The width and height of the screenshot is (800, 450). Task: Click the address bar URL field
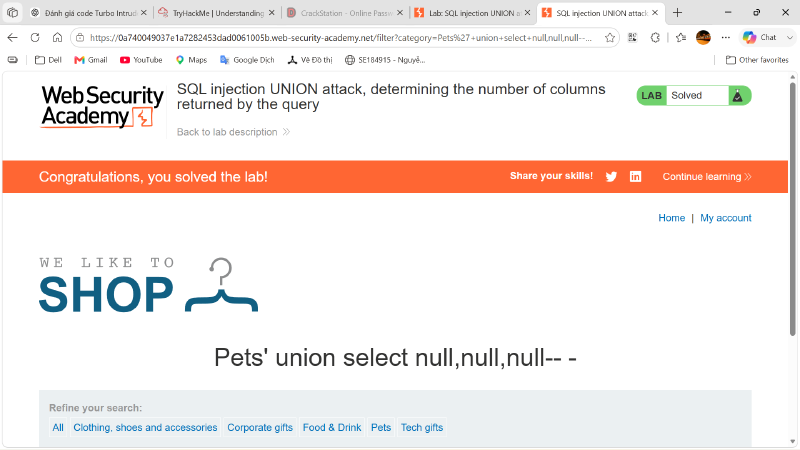coord(340,37)
